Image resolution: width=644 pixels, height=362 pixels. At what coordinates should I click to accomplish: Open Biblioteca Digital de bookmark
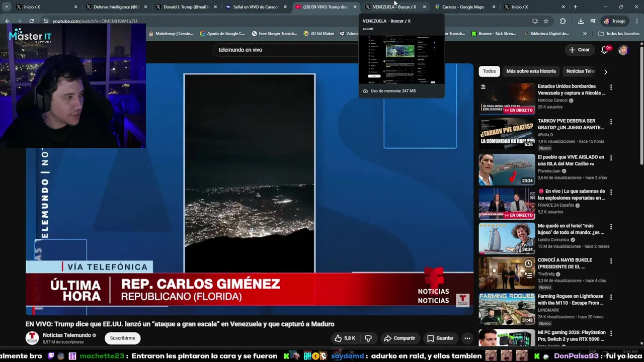(546, 34)
